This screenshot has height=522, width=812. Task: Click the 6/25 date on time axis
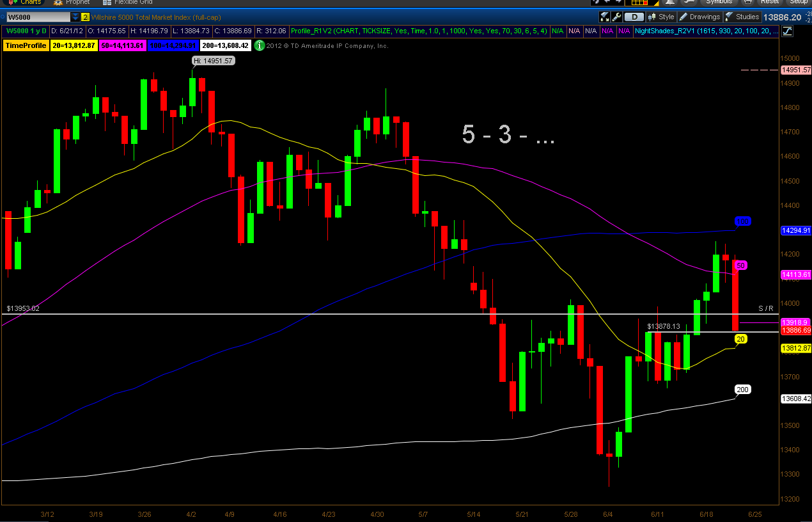[x=755, y=514]
